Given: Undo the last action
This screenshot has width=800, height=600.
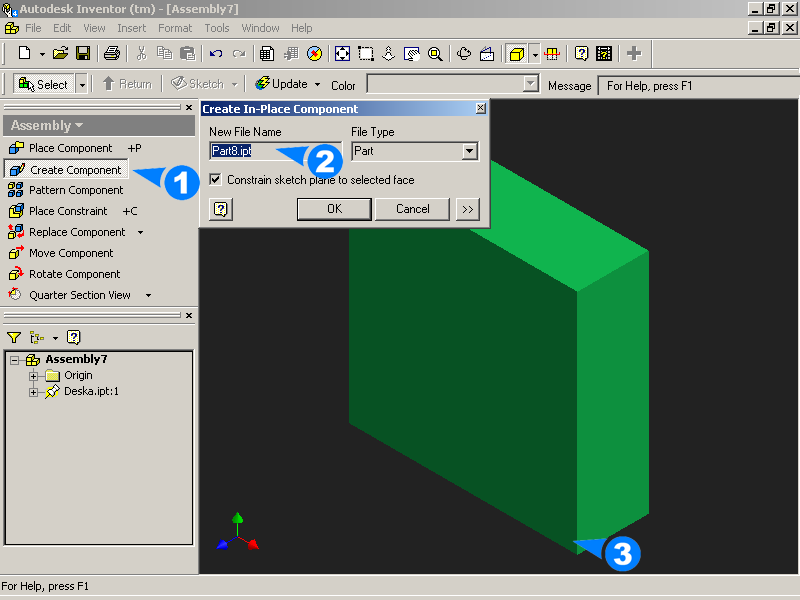Looking at the screenshot, I should click(216, 53).
